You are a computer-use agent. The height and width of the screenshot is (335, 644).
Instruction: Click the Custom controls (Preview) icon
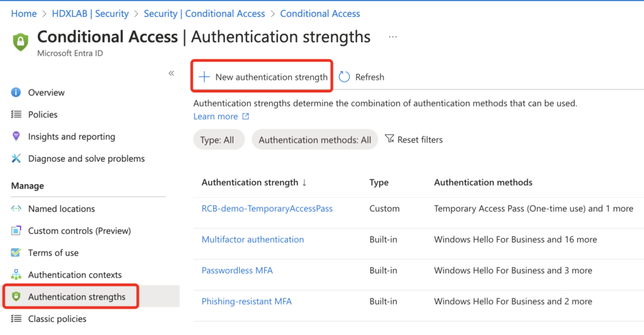point(16,231)
